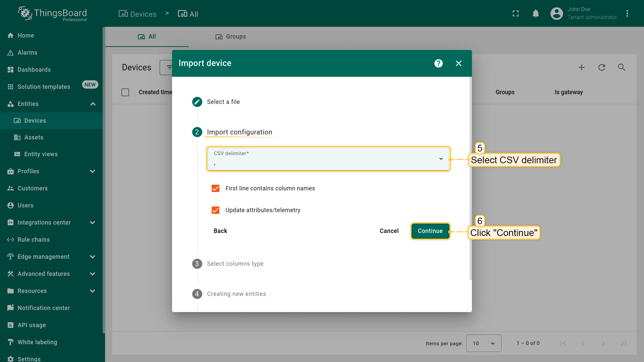Open search in devices table
Viewport: 644px width, 362px height.
(622, 67)
